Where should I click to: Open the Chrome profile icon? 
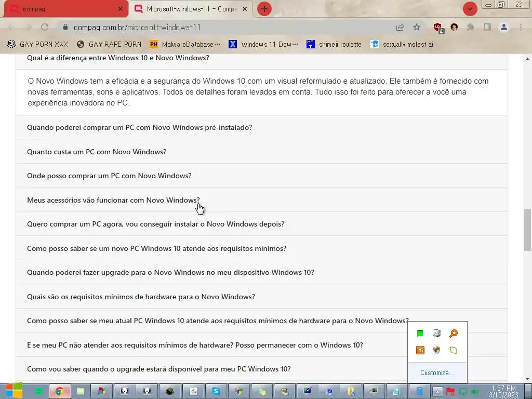504,27
